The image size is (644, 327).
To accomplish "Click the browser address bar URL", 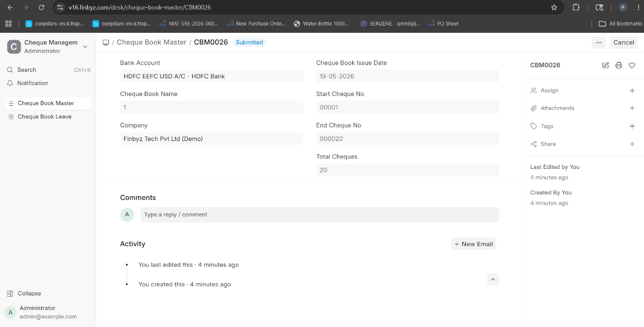I will (140, 7).
